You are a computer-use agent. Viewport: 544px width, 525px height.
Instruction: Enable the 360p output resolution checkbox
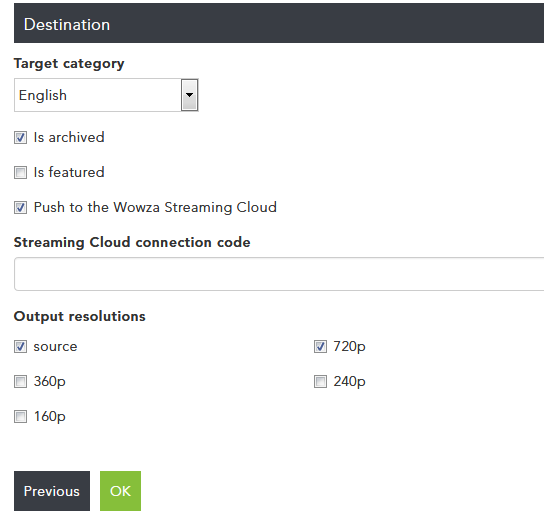20,381
